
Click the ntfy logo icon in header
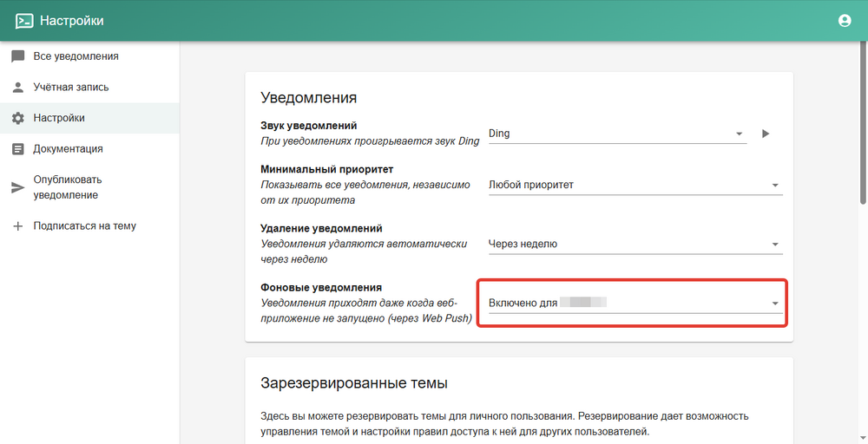[24, 21]
